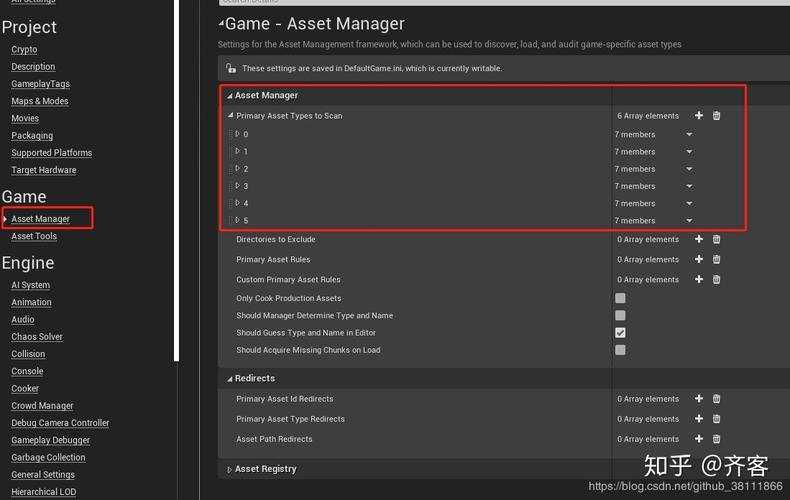Image resolution: width=790 pixels, height=500 pixels.
Task: Clear the Directories to Exclude array
Action: pos(716,239)
